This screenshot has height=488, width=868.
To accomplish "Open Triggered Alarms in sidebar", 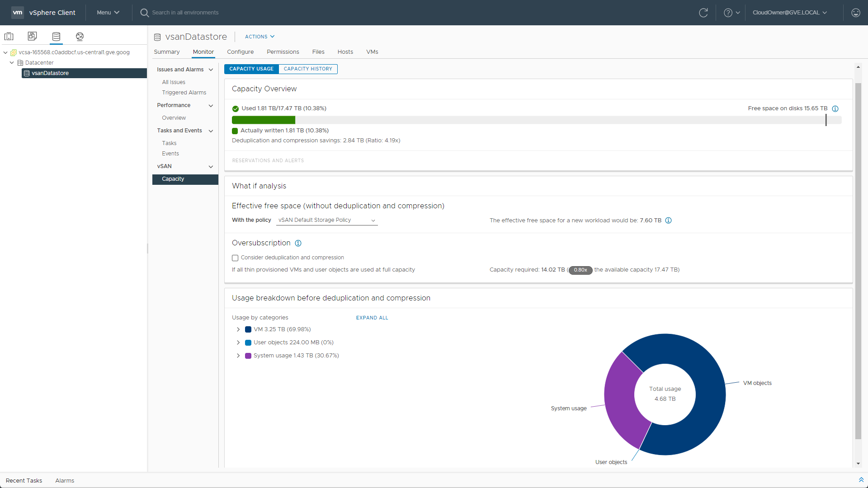I will click(184, 93).
